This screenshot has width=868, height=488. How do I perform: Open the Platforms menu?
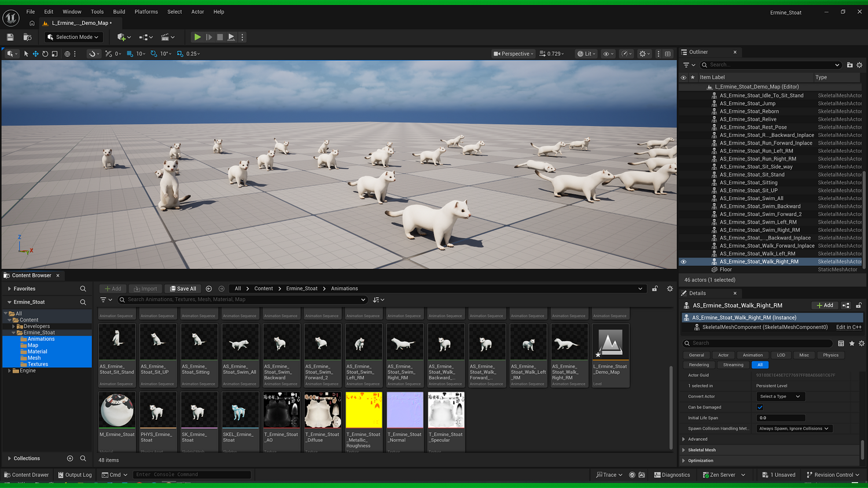coord(146,12)
